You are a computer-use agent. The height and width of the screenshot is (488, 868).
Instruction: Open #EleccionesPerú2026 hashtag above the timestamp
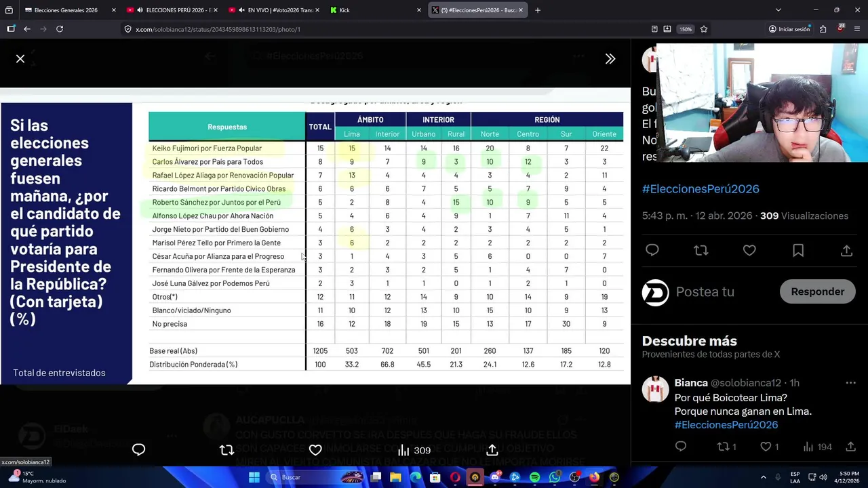tap(701, 188)
